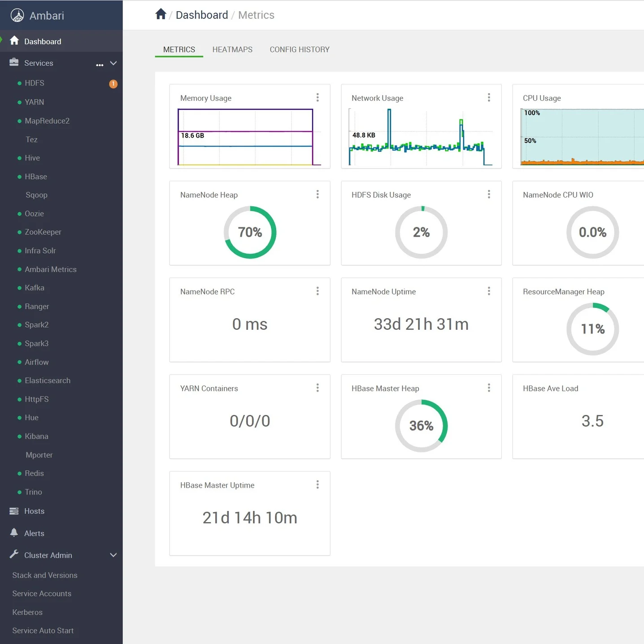644x644 pixels.
Task: Click the Cluster Admin wrench icon
Action: 14,554
